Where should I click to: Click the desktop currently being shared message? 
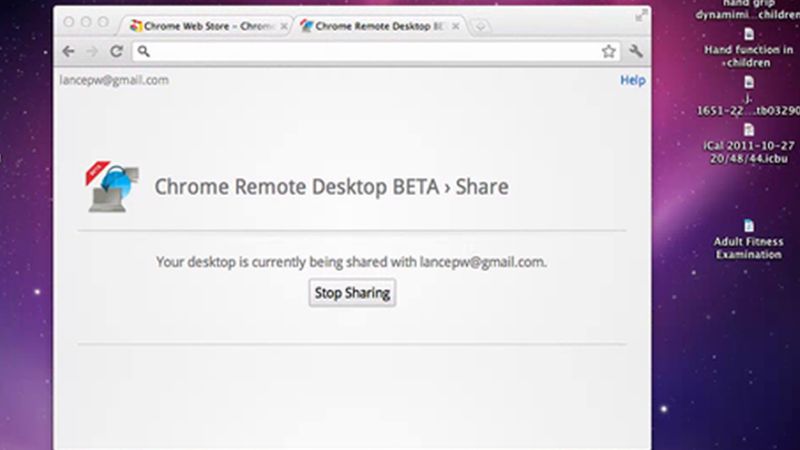click(351, 262)
